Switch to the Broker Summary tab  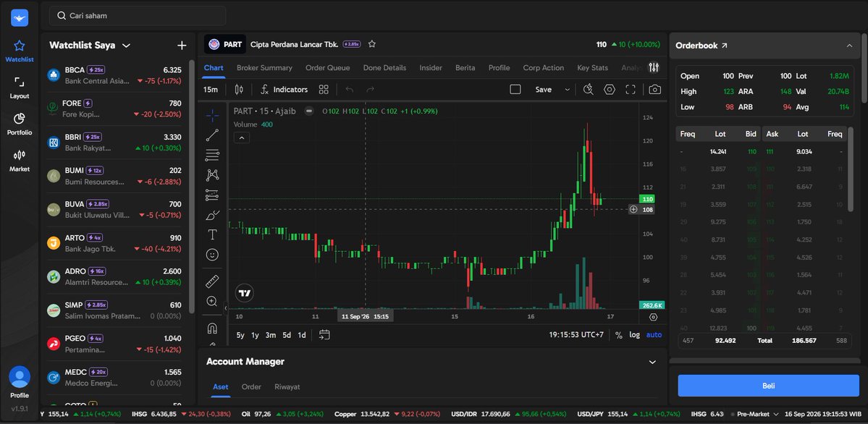coord(264,67)
